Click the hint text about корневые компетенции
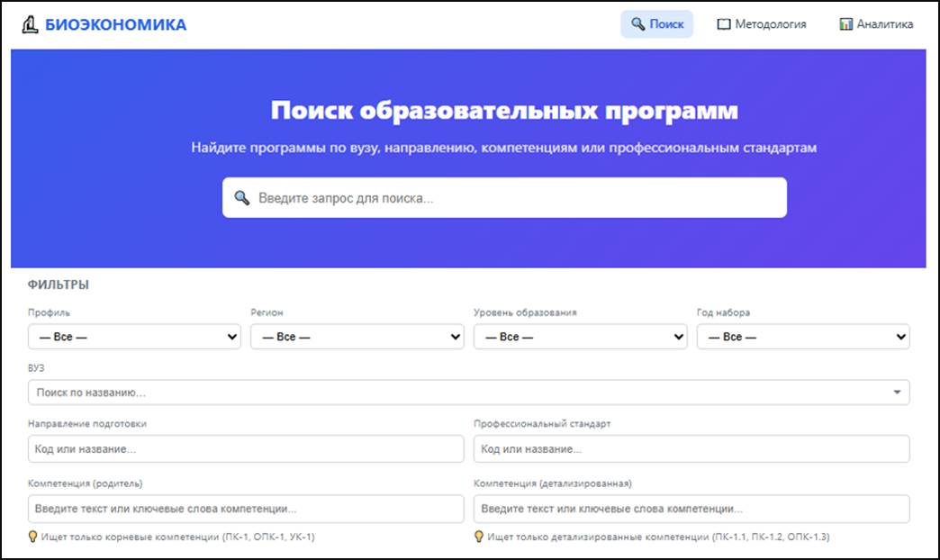Screen dimensions: 940x560 tap(177, 537)
